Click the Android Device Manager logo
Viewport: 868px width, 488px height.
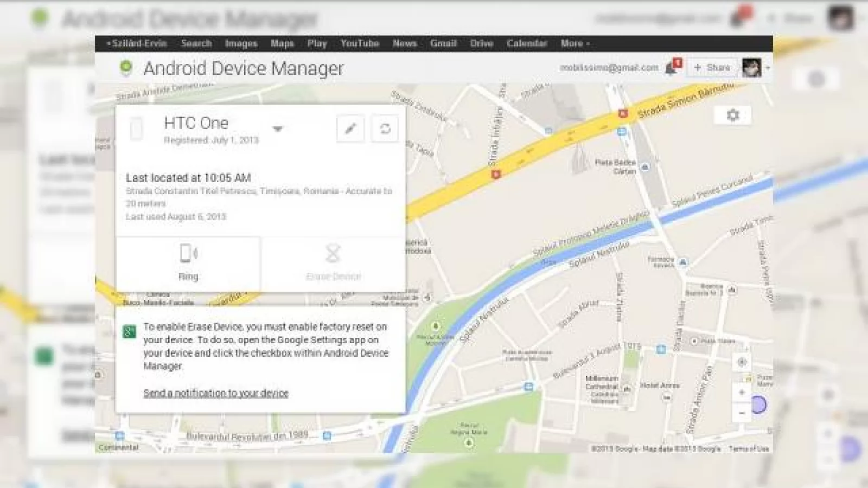coord(126,68)
